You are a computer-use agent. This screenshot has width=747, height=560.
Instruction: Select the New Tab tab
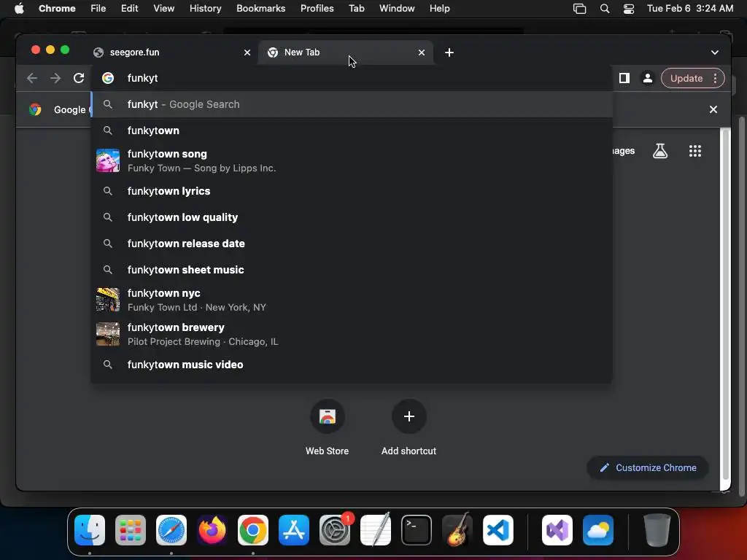point(345,52)
